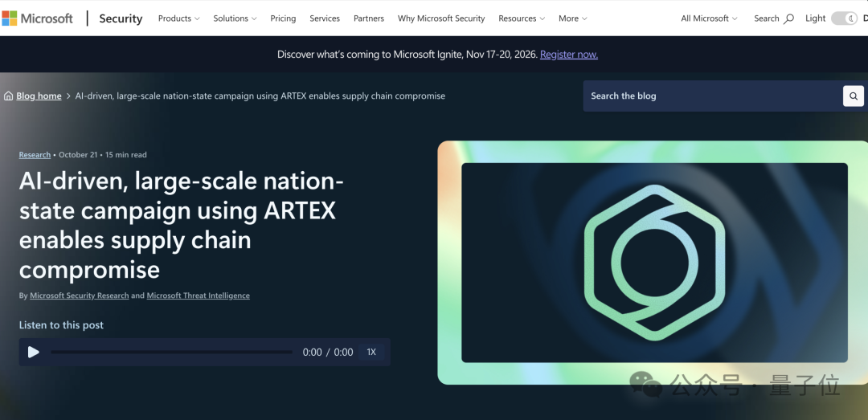Click the article headline text

[x=181, y=226]
